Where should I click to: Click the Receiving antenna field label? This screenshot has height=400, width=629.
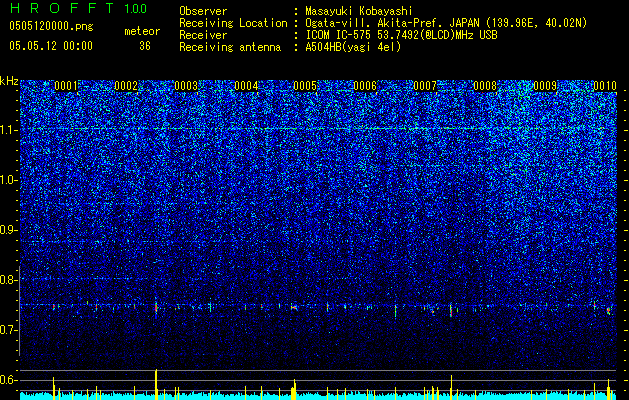[230, 47]
